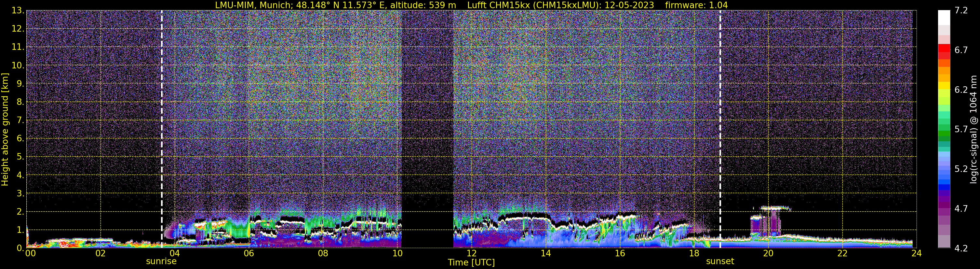This screenshot has width=980, height=269.
Task: Click the 'Time [UTC]' axis label
Action: pyautogui.click(x=471, y=262)
